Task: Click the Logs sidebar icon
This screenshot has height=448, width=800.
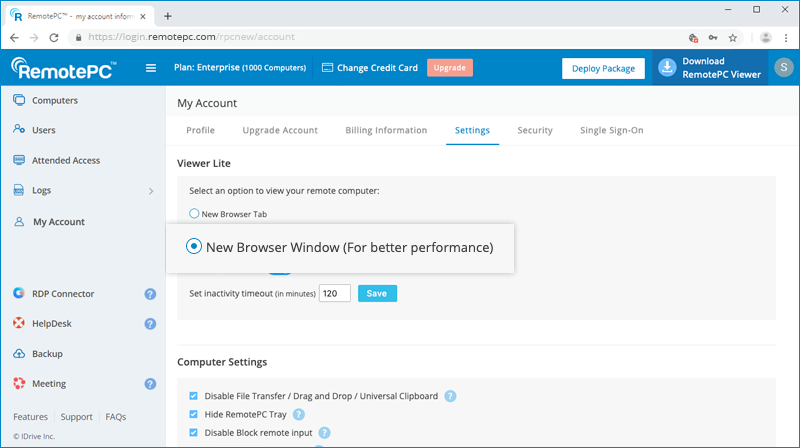Action: (19, 190)
